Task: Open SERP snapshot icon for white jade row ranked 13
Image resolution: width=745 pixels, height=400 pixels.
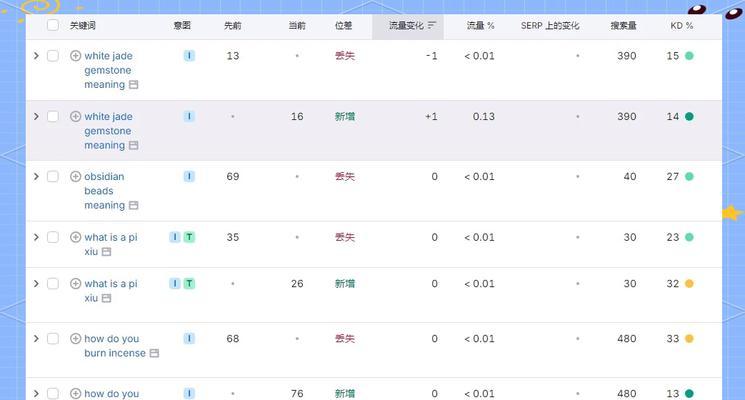Action: click(x=134, y=85)
